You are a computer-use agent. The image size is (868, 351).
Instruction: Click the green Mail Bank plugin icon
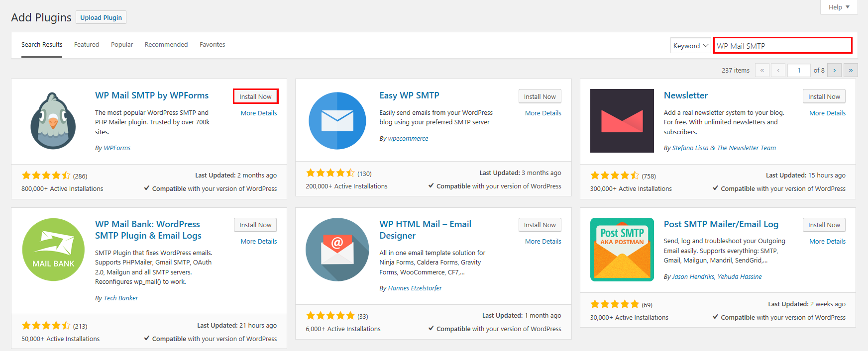point(53,250)
